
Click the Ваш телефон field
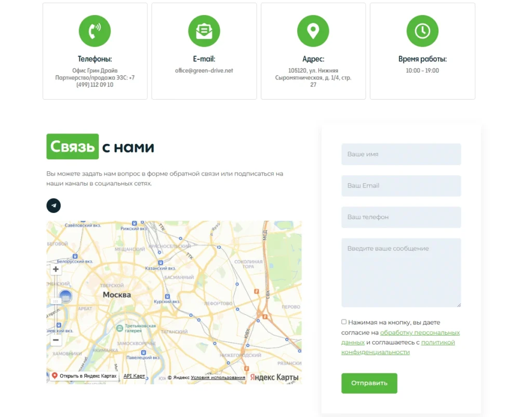(401, 217)
